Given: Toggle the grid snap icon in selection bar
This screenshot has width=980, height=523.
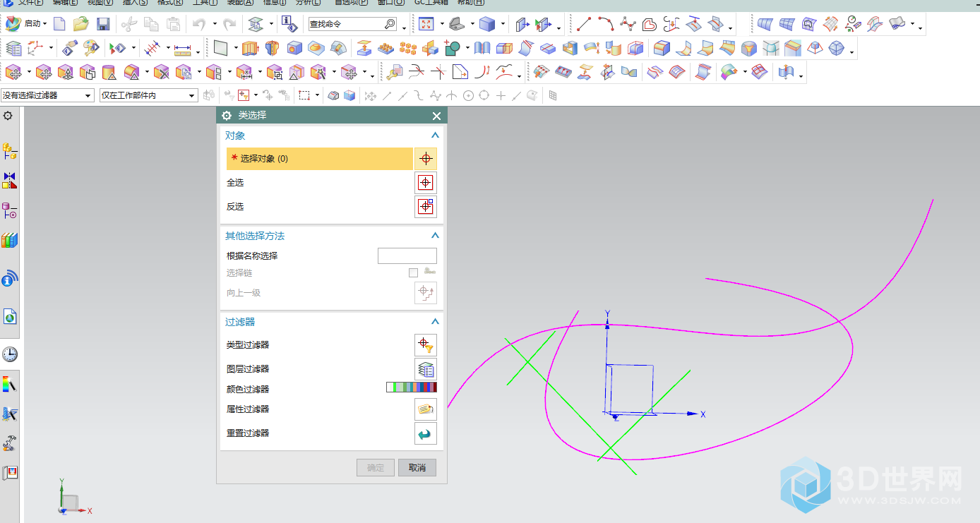Looking at the screenshot, I should (x=553, y=95).
